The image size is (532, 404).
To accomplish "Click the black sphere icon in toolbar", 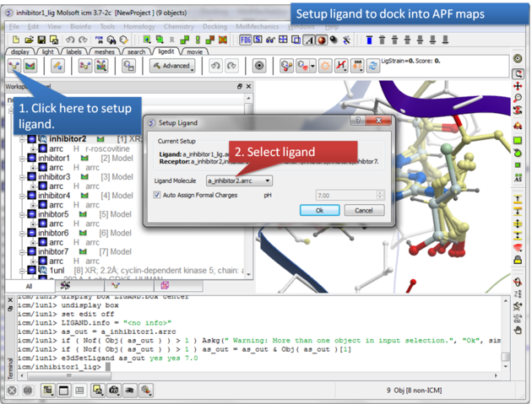I will pos(334,40).
